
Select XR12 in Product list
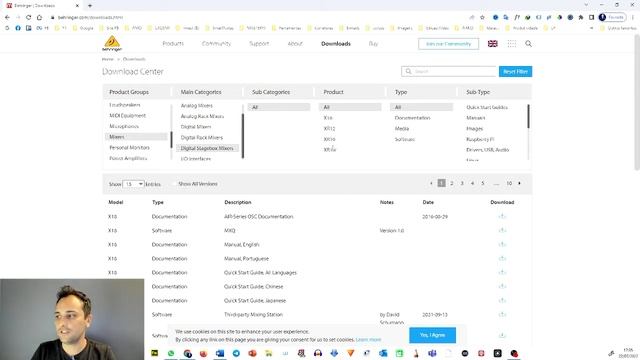point(329,129)
